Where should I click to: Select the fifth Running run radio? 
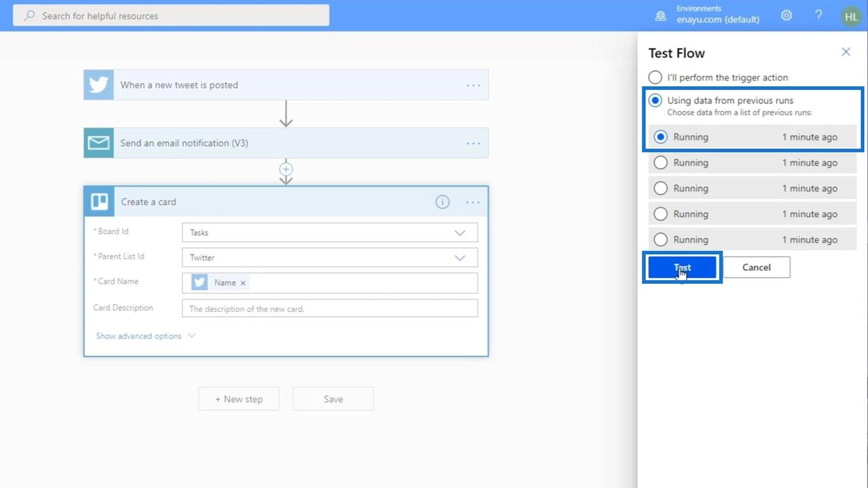[x=660, y=239]
